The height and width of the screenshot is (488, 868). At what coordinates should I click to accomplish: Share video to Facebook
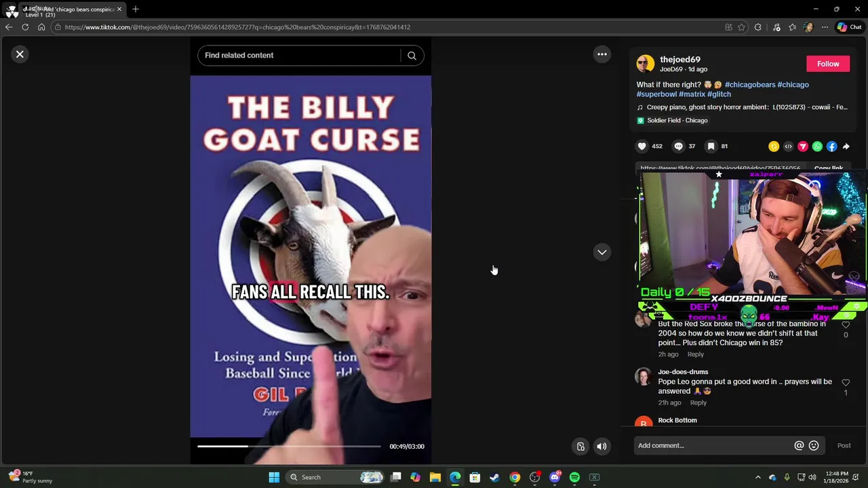tap(831, 146)
